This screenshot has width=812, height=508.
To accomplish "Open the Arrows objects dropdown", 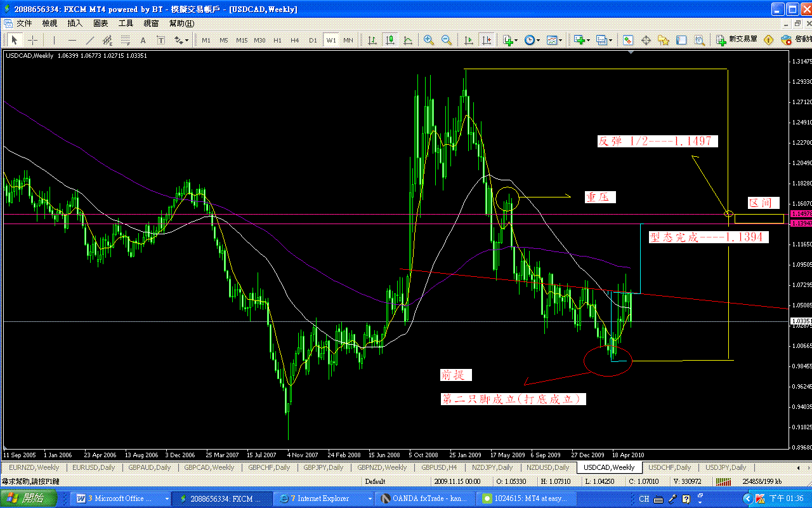I will pos(181,40).
